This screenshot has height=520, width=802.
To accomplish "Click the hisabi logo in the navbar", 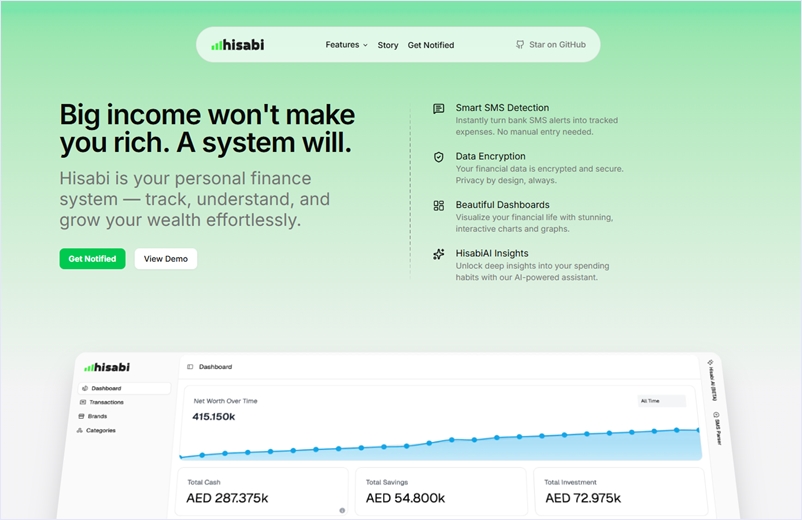I will (x=238, y=45).
